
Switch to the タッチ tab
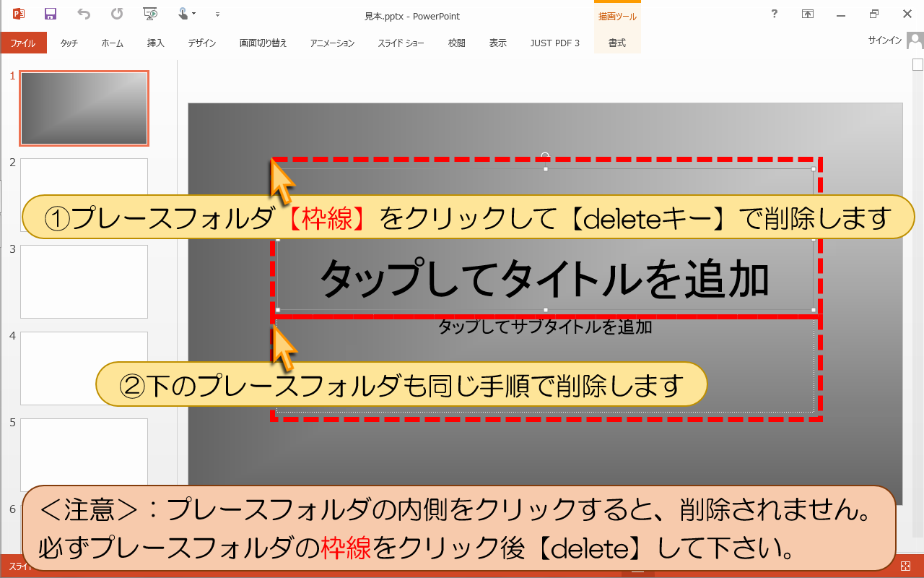69,43
